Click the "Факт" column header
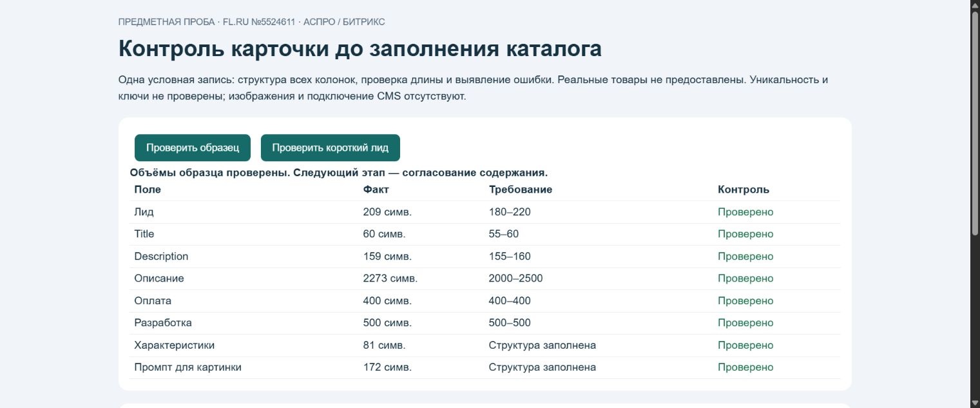This screenshot has width=980, height=408. [376, 189]
